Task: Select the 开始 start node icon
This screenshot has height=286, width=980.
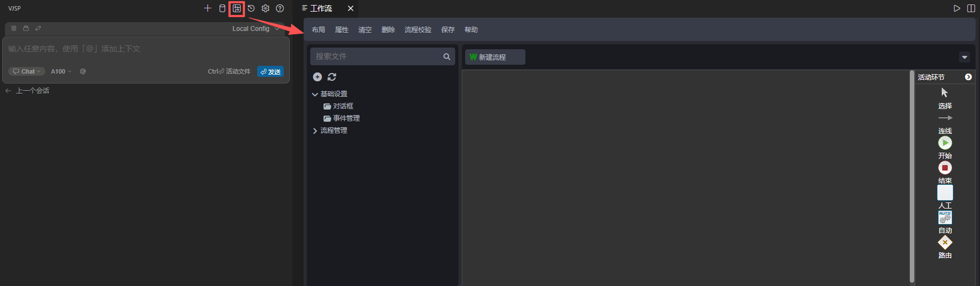Action: tap(945, 143)
